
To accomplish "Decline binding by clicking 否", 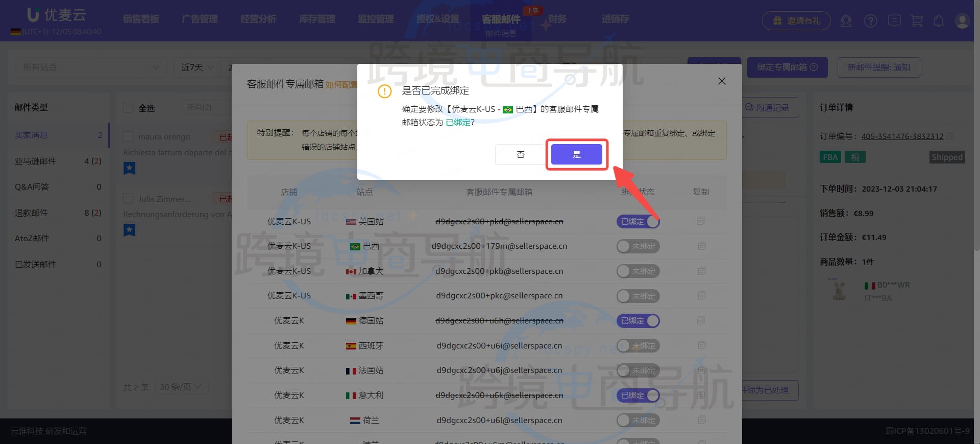I will coord(520,154).
